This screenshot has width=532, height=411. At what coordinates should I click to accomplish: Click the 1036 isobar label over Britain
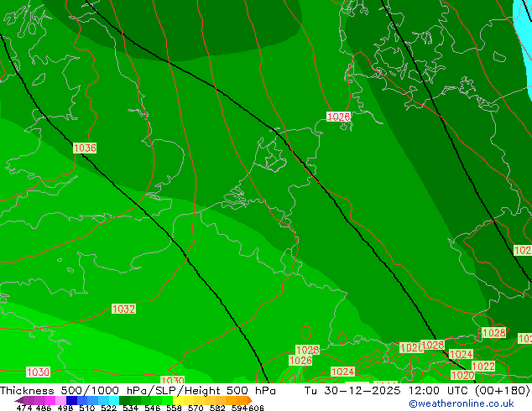point(85,148)
